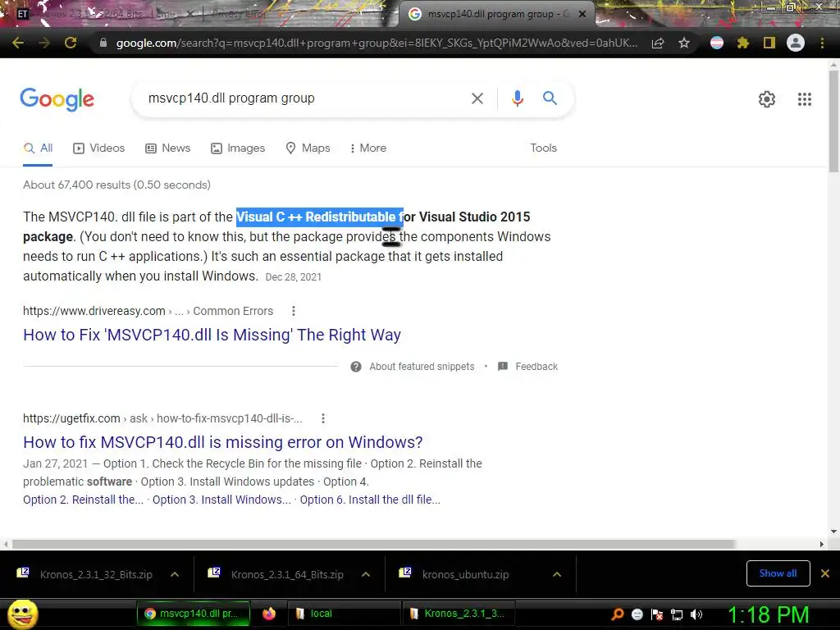Open the striped flag extension icon
This screenshot has width=840, height=630.
[x=717, y=43]
